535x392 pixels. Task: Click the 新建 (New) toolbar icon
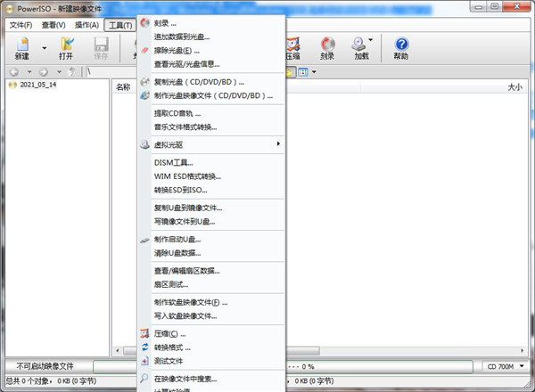click(x=21, y=48)
